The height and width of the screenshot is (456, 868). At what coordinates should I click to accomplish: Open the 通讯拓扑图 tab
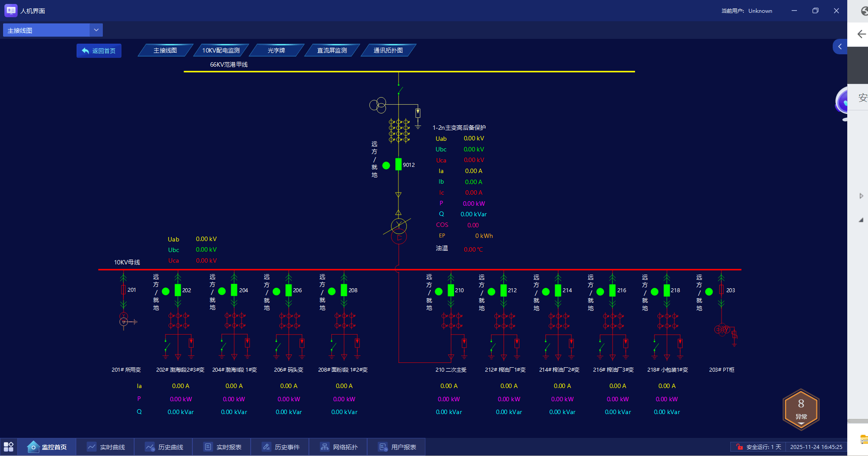[x=388, y=50]
